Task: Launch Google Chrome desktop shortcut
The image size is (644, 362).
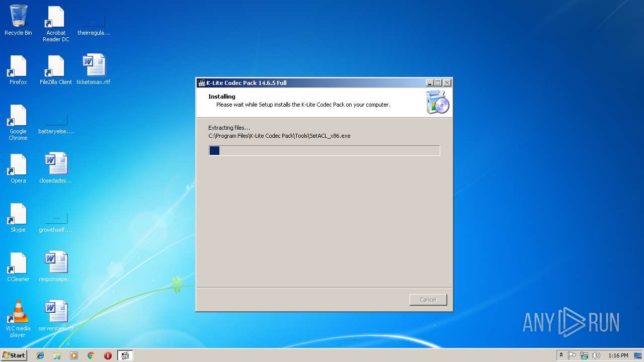Action: (x=18, y=122)
